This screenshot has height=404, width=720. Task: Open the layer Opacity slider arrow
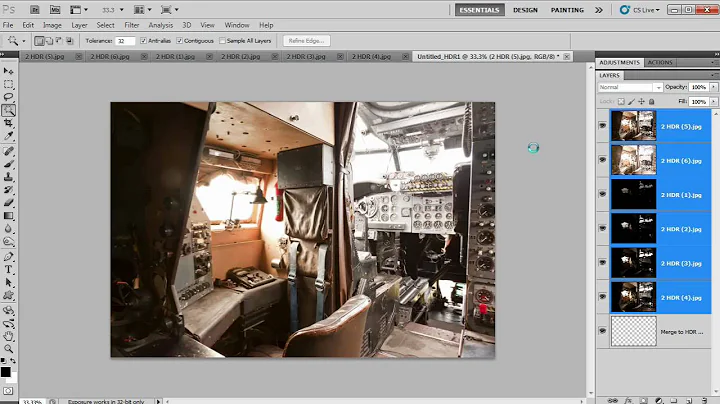(714, 87)
